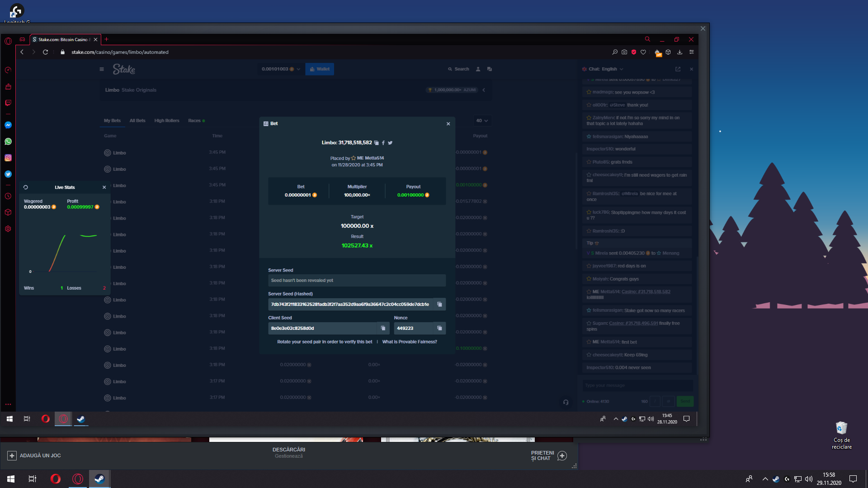Click the green Send chat button
The image size is (868, 488).
(x=685, y=401)
